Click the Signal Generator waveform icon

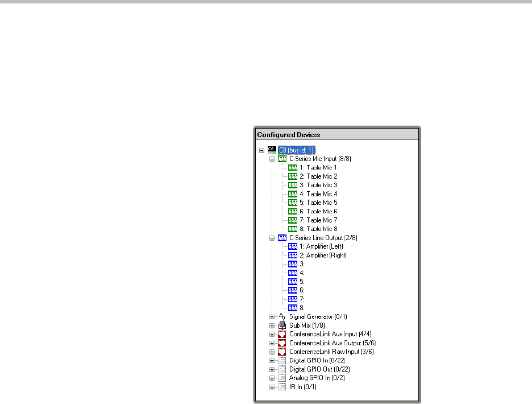(x=282, y=317)
